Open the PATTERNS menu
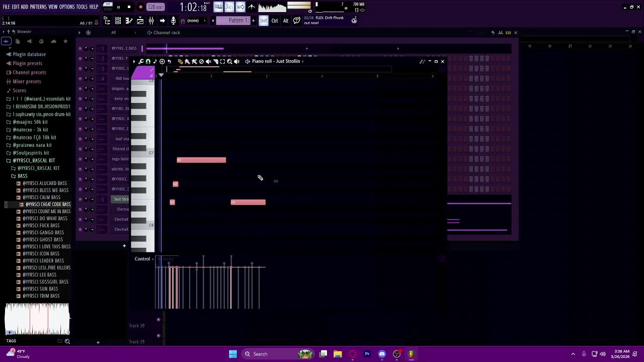The height and width of the screenshot is (362, 644). click(38, 7)
